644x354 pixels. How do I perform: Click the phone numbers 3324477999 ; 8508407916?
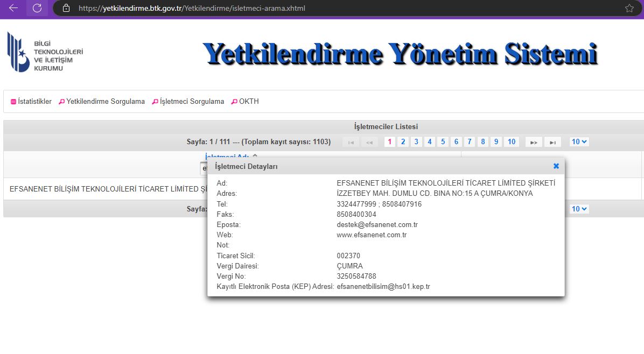(x=379, y=204)
